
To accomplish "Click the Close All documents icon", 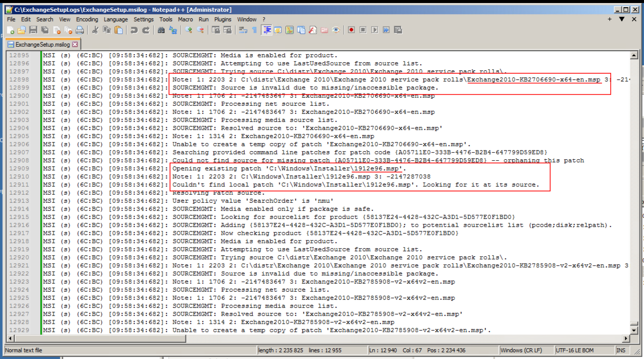I will click(68, 30).
